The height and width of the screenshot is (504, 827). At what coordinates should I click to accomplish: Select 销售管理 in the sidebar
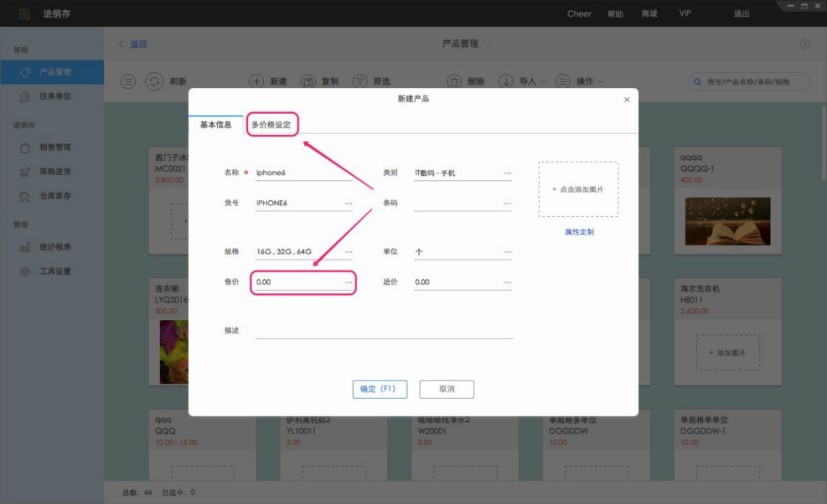pyautogui.click(x=52, y=147)
